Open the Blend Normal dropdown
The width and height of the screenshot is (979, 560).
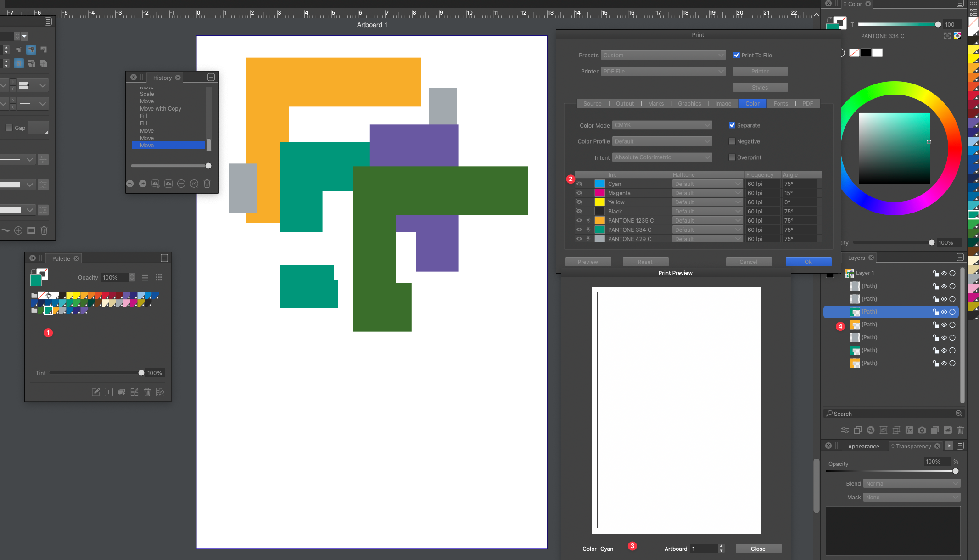pos(912,484)
